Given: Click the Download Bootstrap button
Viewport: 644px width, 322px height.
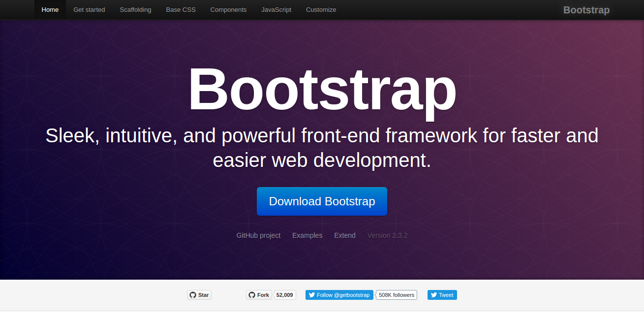Looking at the screenshot, I should 322,201.
